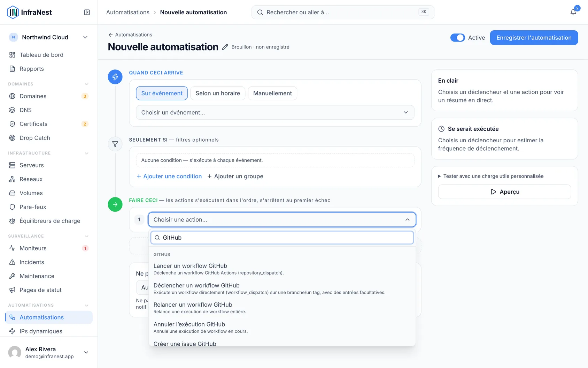Click the Équilibreurs de charge scale icon

pyautogui.click(x=12, y=221)
